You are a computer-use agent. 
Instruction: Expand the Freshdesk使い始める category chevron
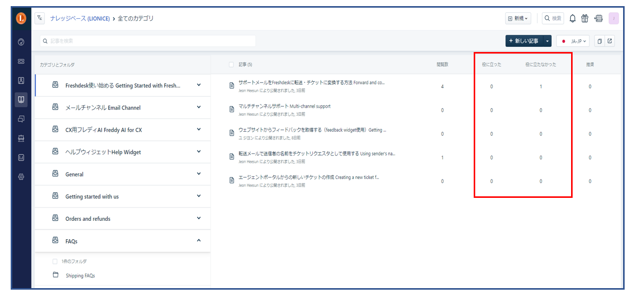tap(199, 85)
